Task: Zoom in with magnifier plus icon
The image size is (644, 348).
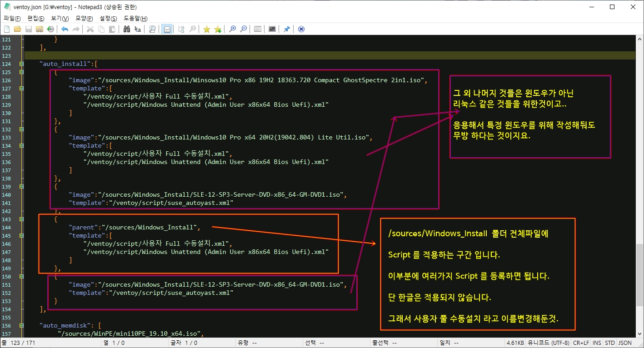Action: (232, 29)
